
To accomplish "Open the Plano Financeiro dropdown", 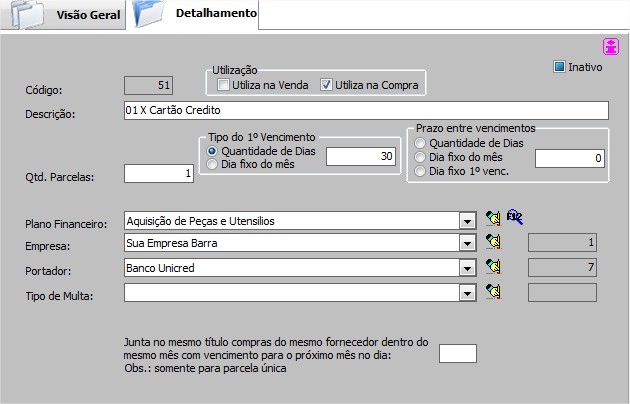I will coord(467,220).
